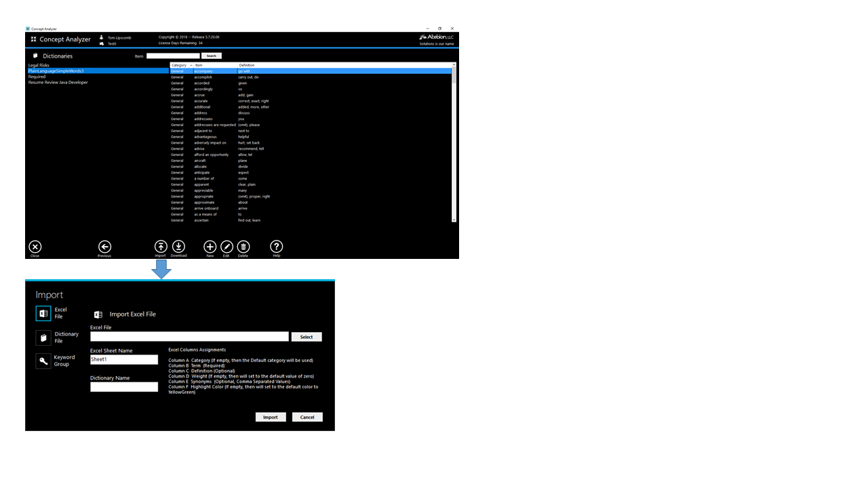Select the 'approximate' row
This screenshot has width=868, height=488.
311,203
